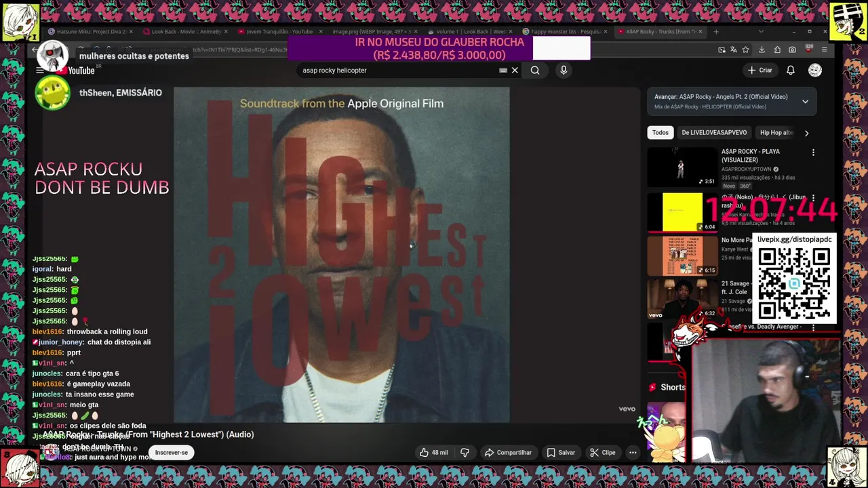
Task: Open more actions three-dot menu under video
Action: (633, 453)
